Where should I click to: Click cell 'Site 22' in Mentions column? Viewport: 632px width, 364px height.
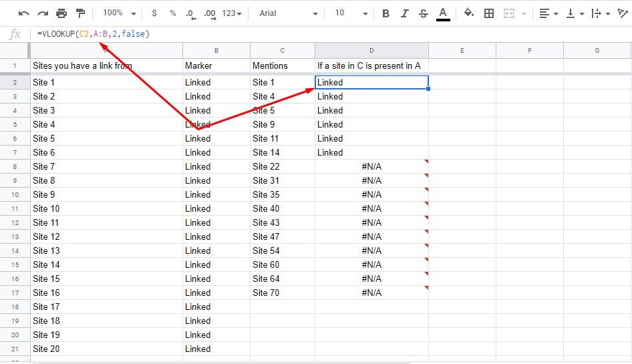point(282,166)
